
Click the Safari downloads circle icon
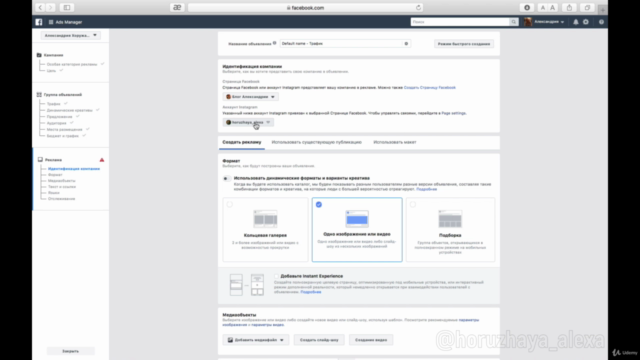click(x=527, y=7)
